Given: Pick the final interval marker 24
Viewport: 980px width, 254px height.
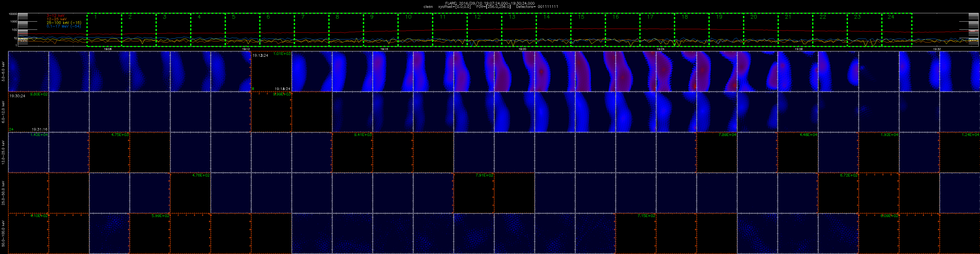Looking at the screenshot, I should click(891, 17).
